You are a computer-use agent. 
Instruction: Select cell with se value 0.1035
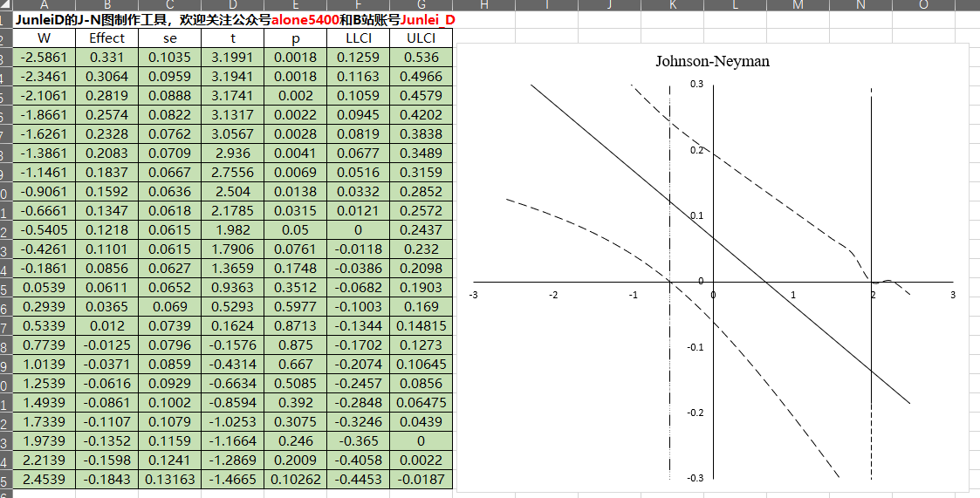[170, 58]
